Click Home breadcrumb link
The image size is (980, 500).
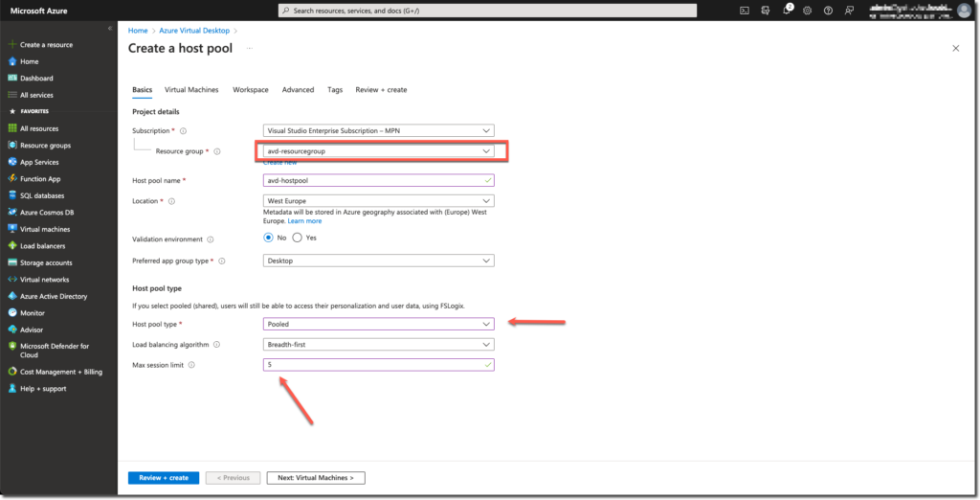coord(138,30)
